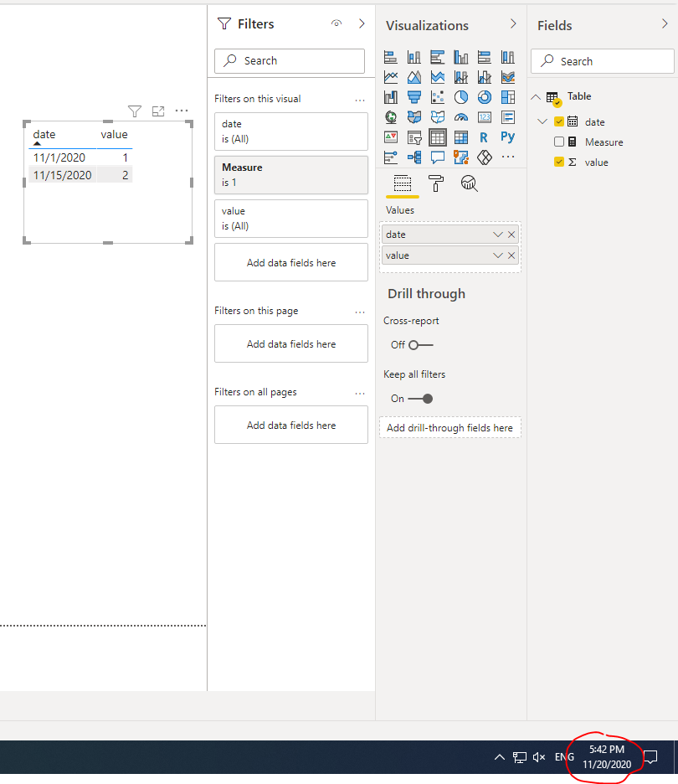Switch to the Format paint roller tab

click(x=436, y=184)
